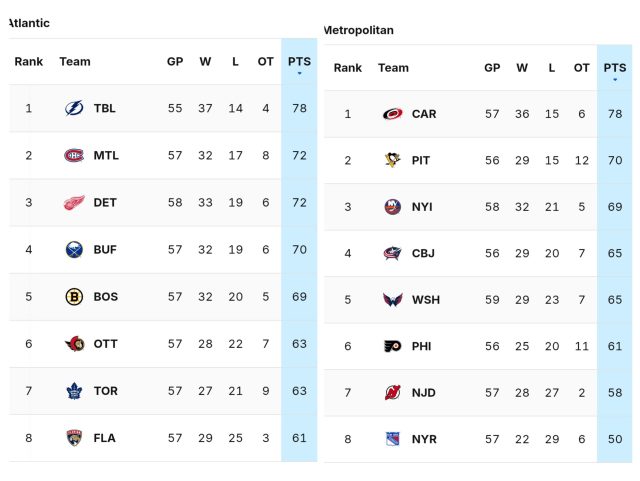Click the Pittsburgh Penguins logo

click(393, 160)
